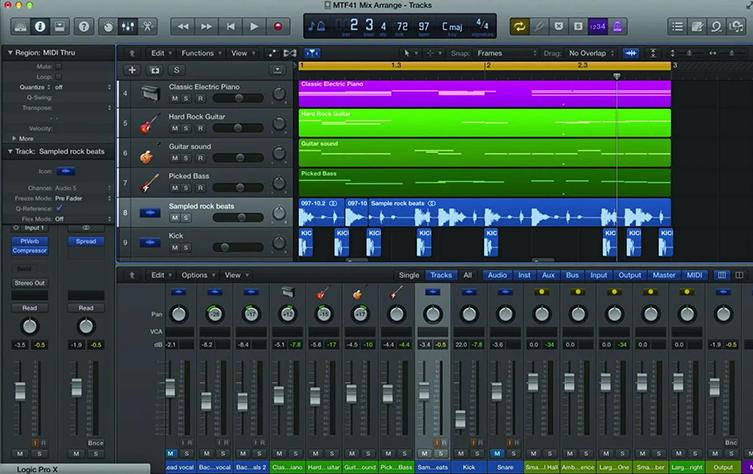Viewport: 753px width, 474px height.
Task: Record-enable the Guitar sound track
Action: [200, 158]
